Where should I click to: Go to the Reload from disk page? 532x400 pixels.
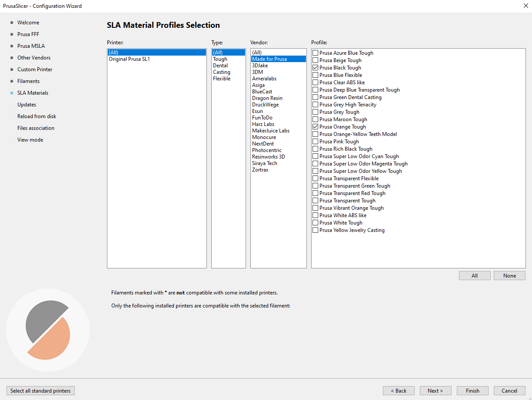click(x=37, y=116)
